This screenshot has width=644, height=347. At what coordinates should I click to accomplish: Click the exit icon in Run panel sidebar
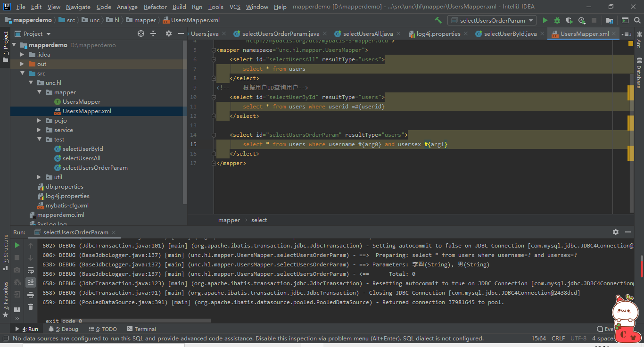coord(17,294)
